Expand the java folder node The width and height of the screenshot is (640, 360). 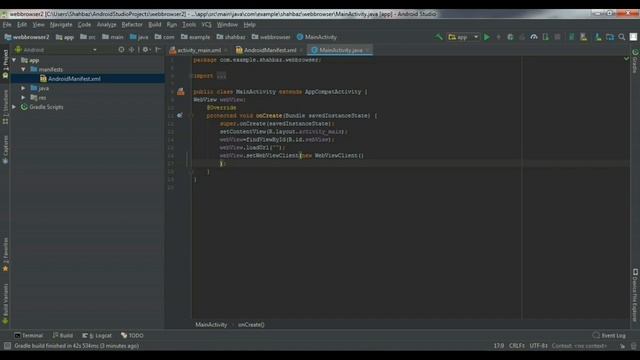24,88
